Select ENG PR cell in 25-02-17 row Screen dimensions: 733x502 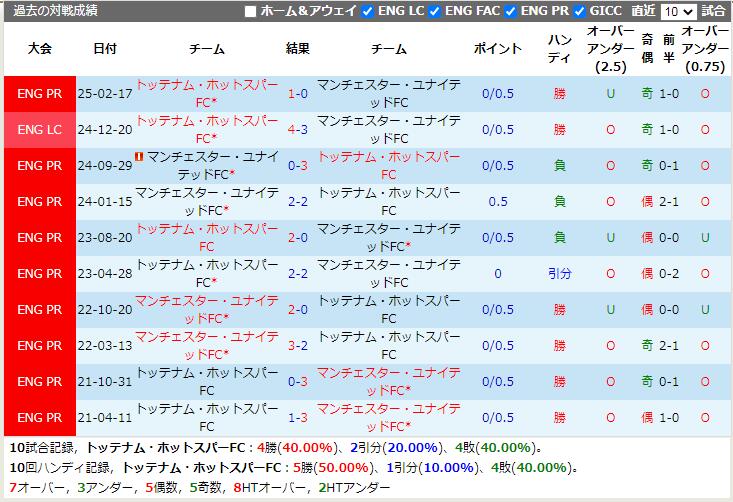40,94
